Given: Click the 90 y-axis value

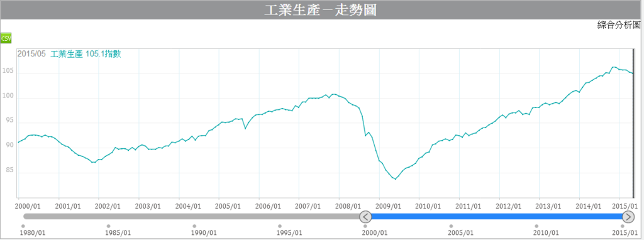Looking at the screenshot, I should tap(10, 145).
